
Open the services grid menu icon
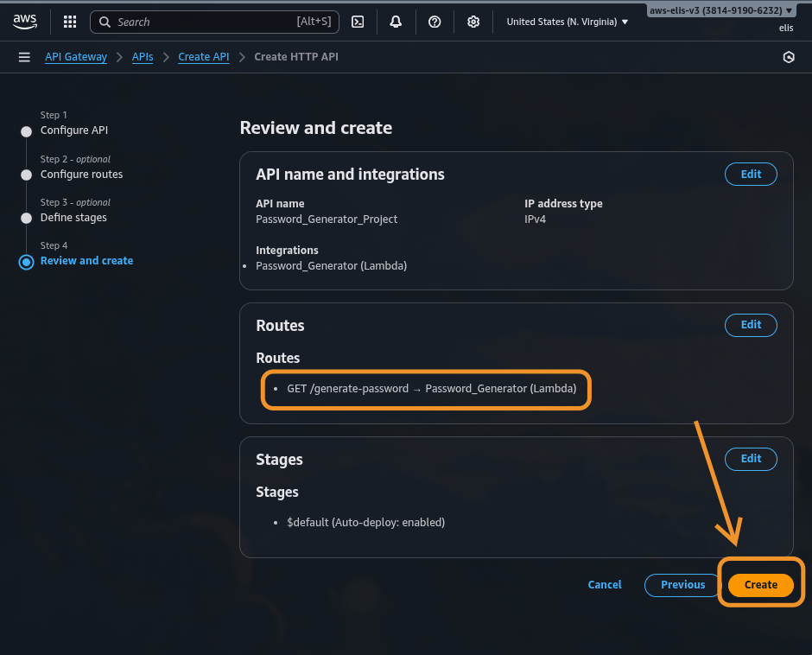coord(70,22)
